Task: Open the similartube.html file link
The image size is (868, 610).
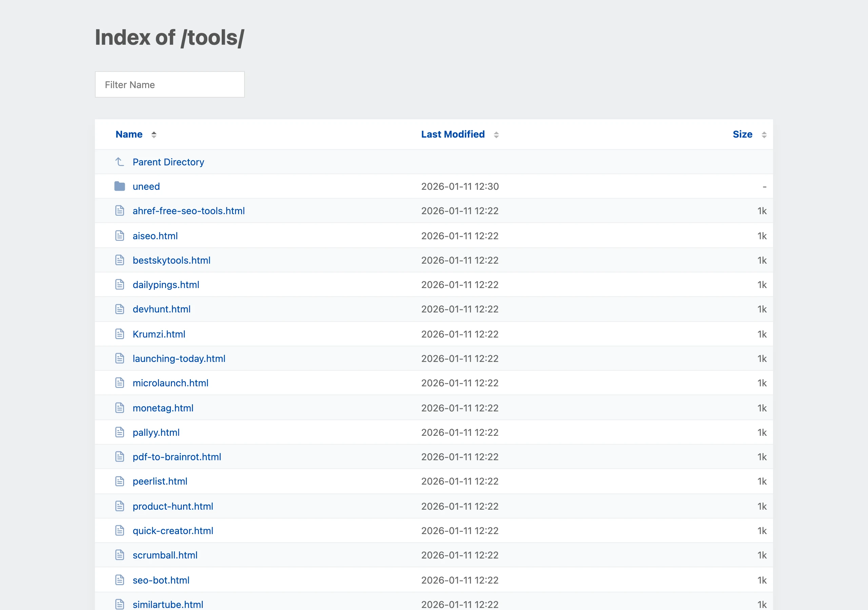Action: tap(168, 605)
